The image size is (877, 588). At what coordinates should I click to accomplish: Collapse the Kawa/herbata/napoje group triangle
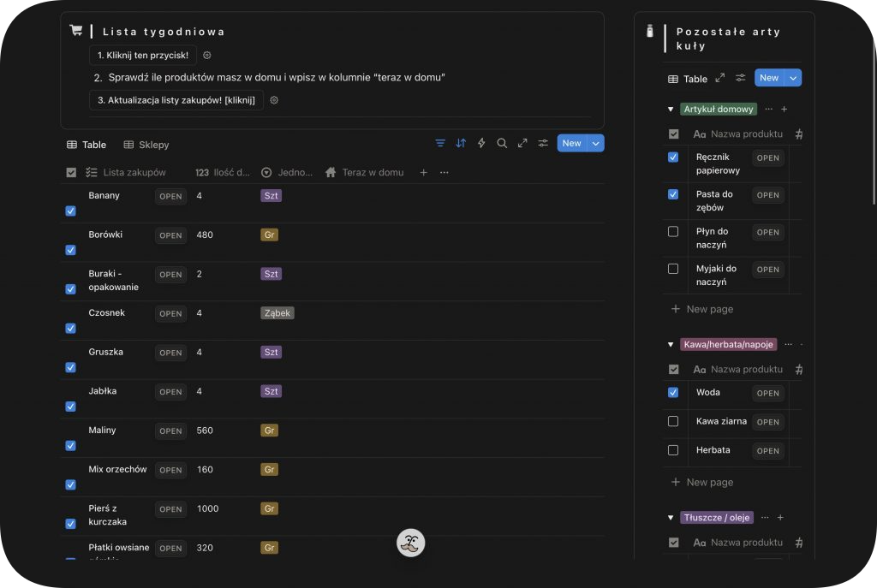(671, 344)
